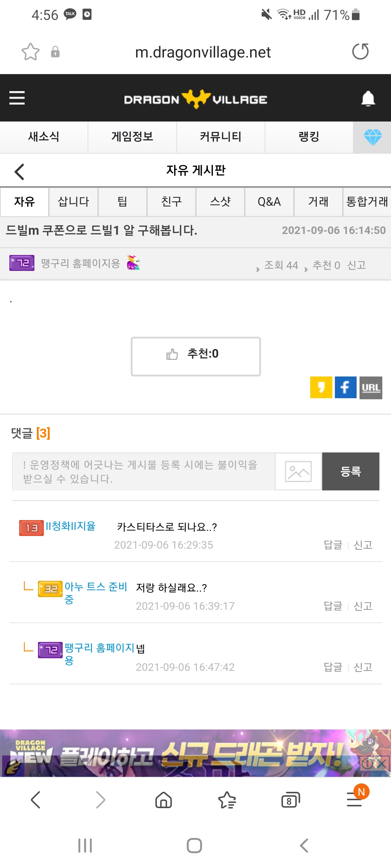Reply to 카스티타스로 되나요 comment via 답글
The width and height of the screenshot is (391, 868).
(333, 545)
